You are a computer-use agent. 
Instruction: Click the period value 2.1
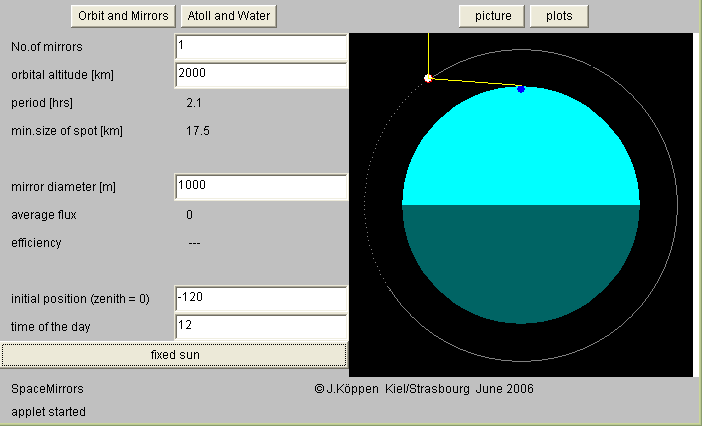click(x=194, y=103)
